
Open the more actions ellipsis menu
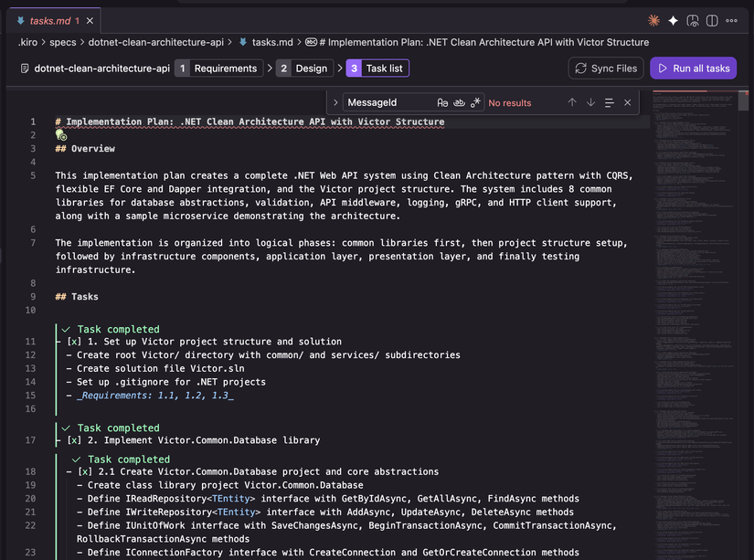tap(731, 20)
